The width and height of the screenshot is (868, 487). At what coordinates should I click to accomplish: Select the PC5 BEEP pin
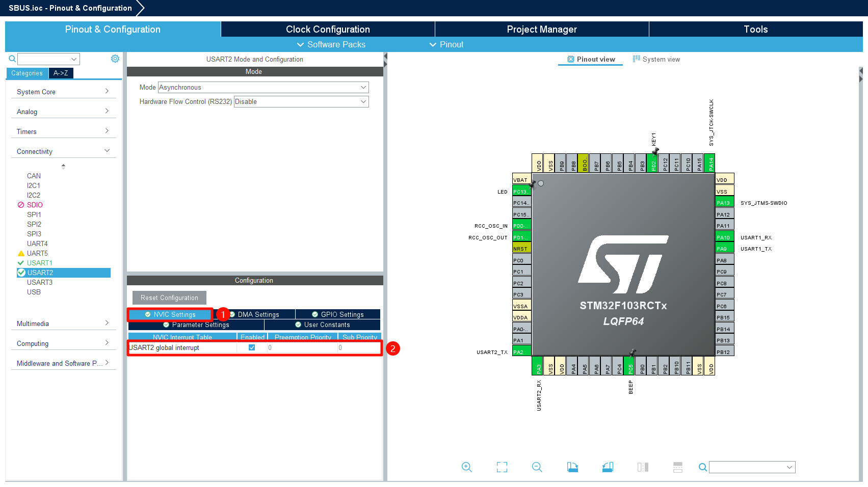click(x=629, y=365)
